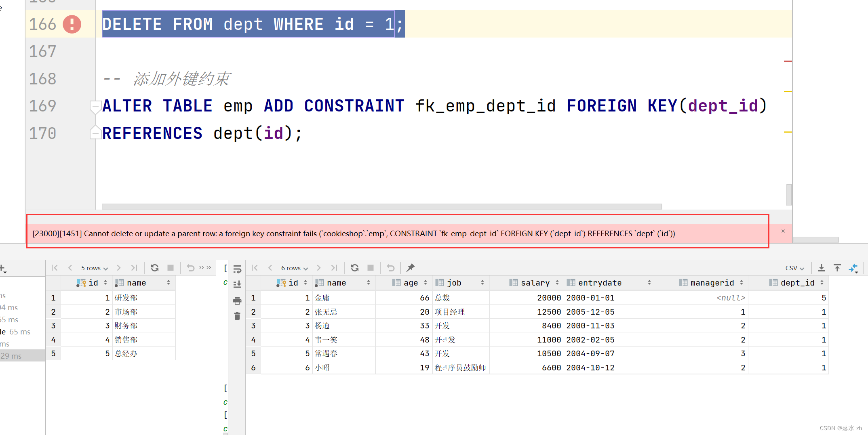Go to previous page in dept result grid
Viewport: 868px width, 435px height.
coord(70,268)
